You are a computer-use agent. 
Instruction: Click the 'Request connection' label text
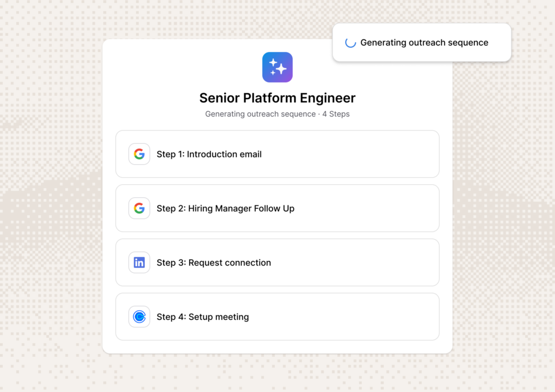pyautogui.click(x=229, y=263)
